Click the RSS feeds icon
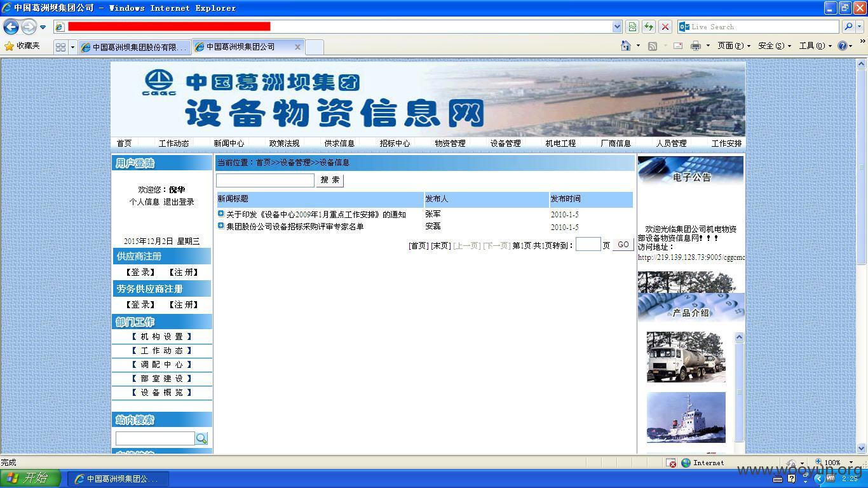868x488 pixels. (653, 46)
